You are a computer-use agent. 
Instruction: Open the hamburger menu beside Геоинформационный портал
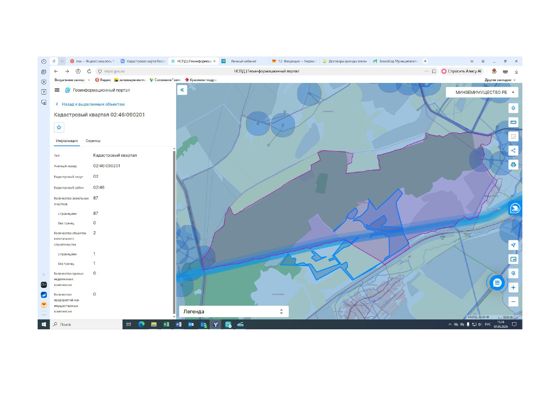coord(57,90)
